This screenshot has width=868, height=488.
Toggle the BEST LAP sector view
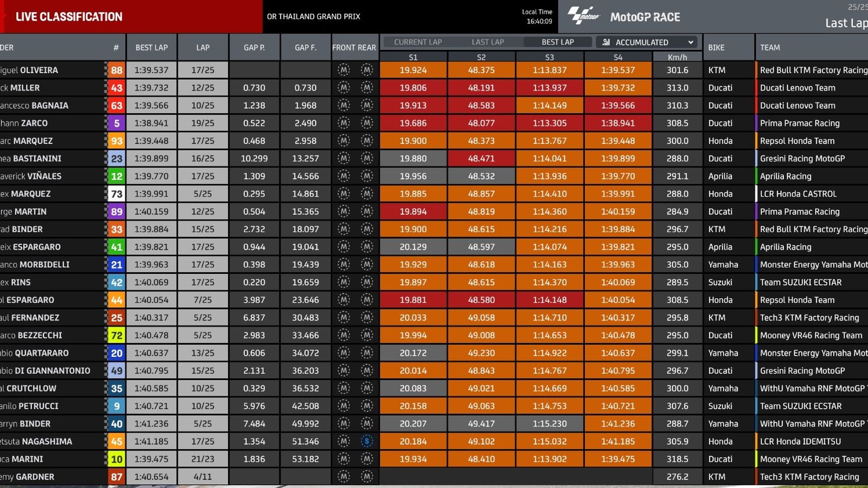557,42
